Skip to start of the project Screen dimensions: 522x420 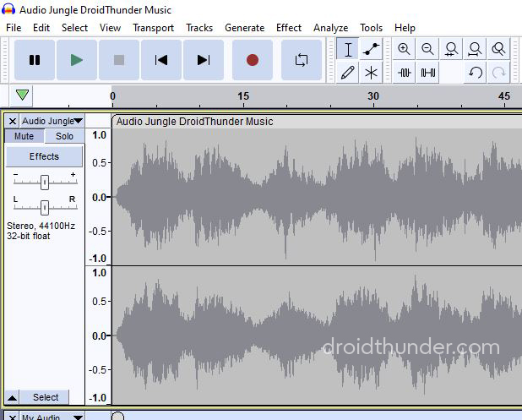click(x=161, y=60)
